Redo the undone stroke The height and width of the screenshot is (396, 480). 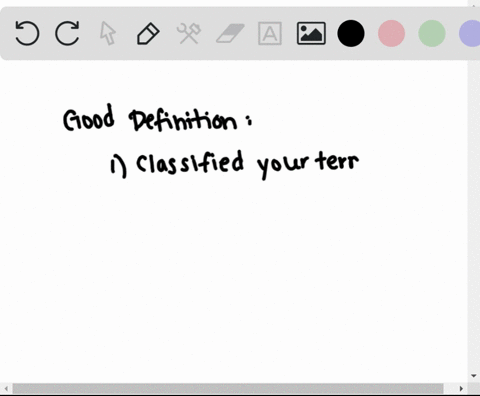[x=67, y=33]
